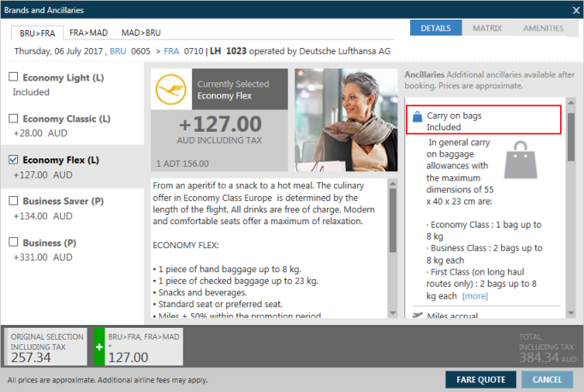Open the MATRIX view tab
Viewport: 584px width, 392px height.
coord(487,28)
